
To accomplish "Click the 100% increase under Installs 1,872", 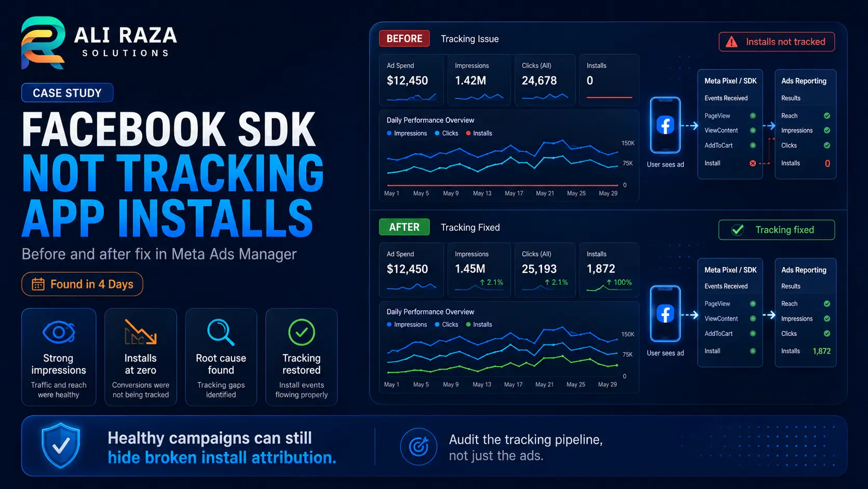I will 619,283.
